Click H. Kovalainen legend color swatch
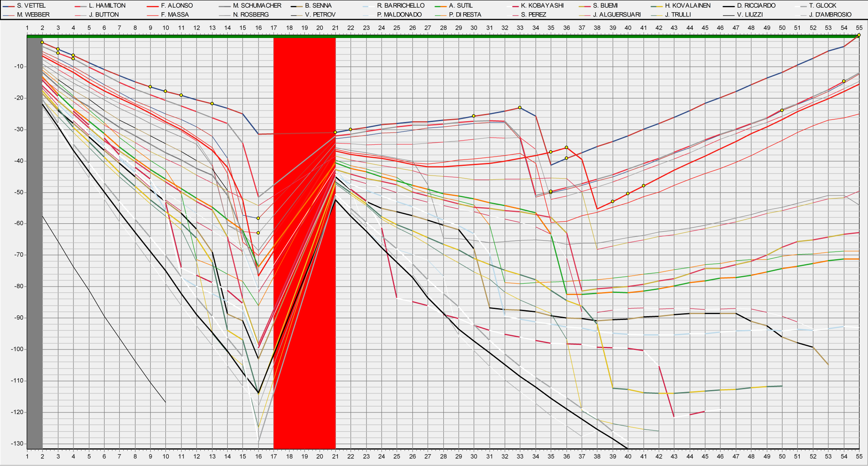The width and height of the screenshot is (868, 466). pos(656,6)
